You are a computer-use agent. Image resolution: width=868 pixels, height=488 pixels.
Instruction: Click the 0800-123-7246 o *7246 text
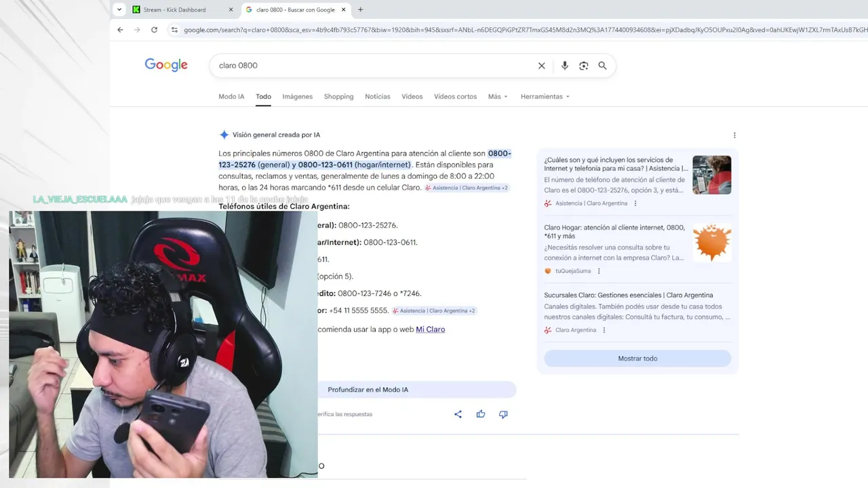point(380,293)
